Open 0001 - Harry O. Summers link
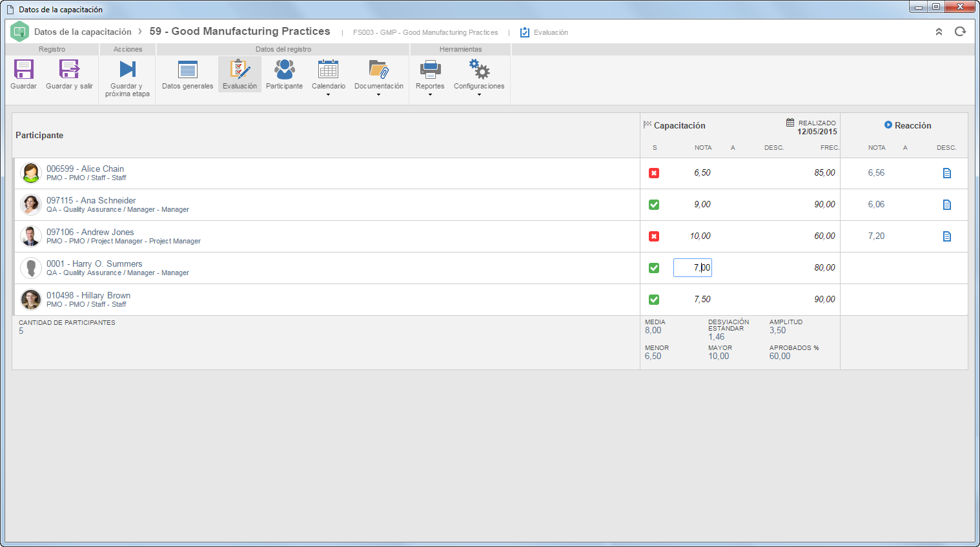The height and width of the screenshot is (547, 980). pyautogui.click(x=94, y=263)
